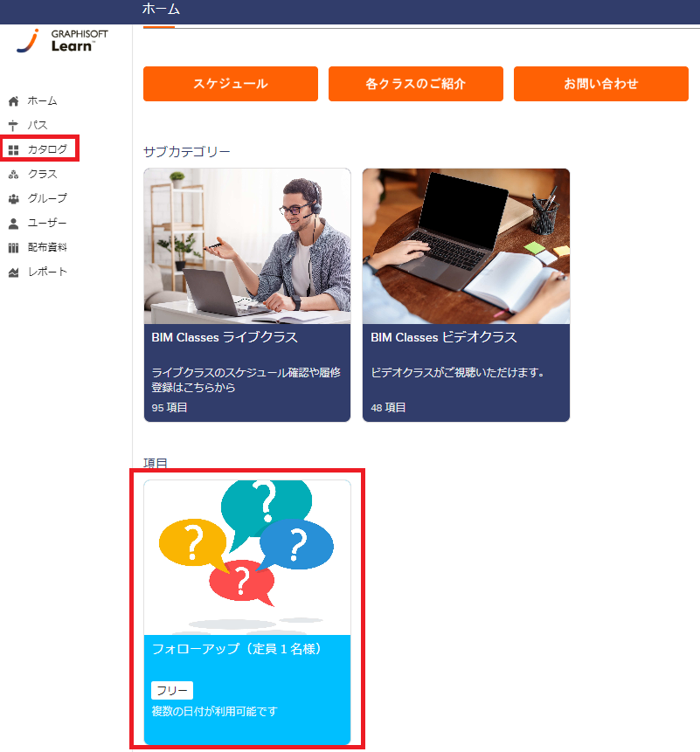Screen dimensions: 700x752
Task: Click the サブカテゴリー heading
Action: click(187, 152)
